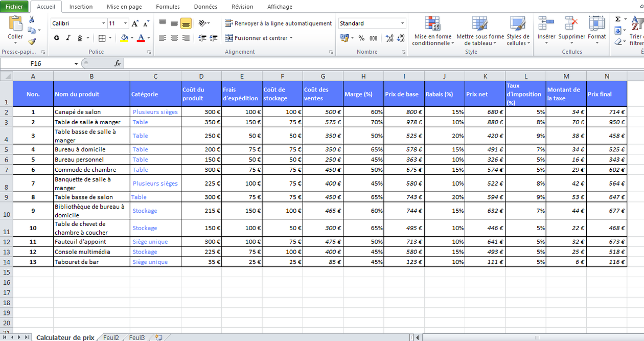Toggle bottom align button (highlighted)
Image resolution: width=644 pixels, height=341 pixels.
(186, 23)
